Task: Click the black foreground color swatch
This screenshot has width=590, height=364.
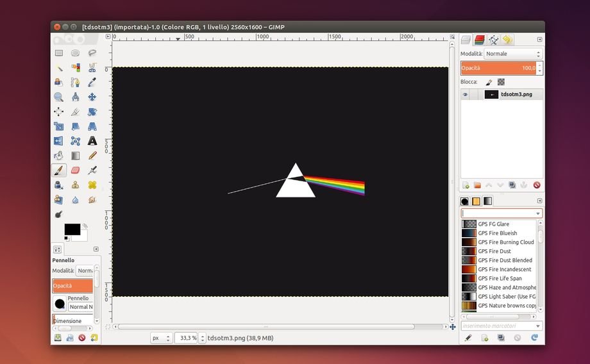Action: [x=71, y=229]
